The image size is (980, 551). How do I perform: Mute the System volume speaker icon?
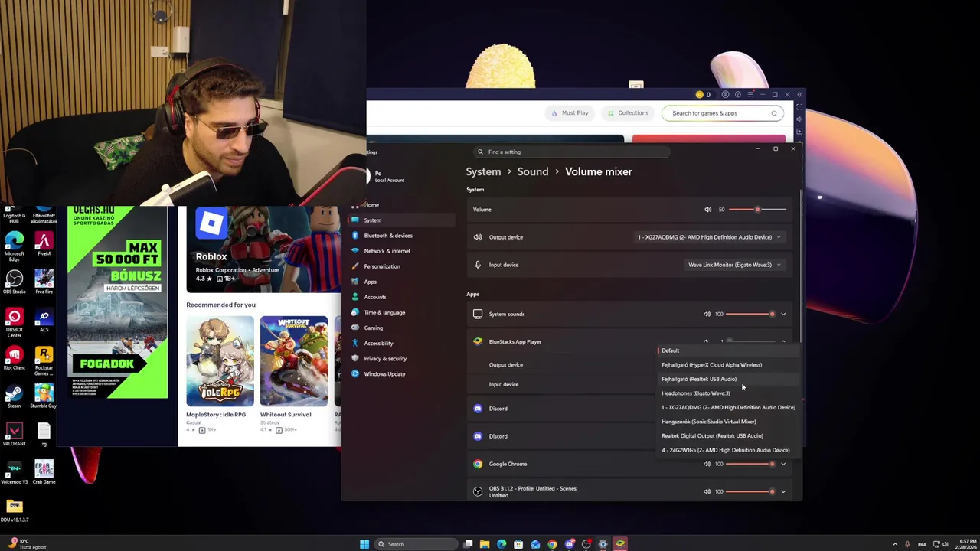tap(708, 210)
